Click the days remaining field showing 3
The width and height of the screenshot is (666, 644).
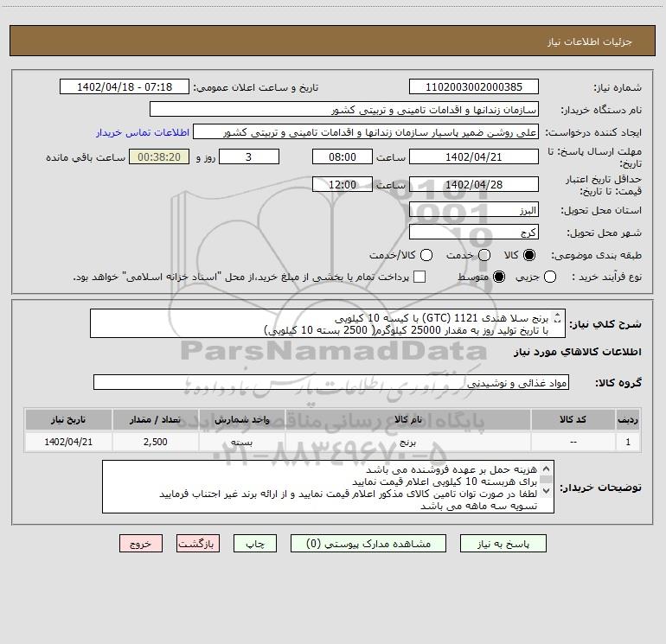click(x=249, y=156)
